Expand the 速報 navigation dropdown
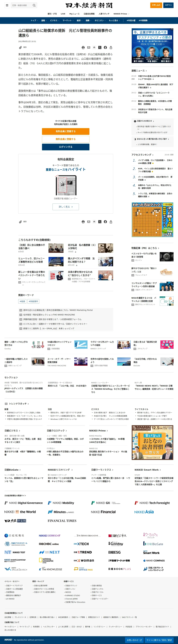Image resolution: width=178 pixels, height=644 pixels. 44,21
